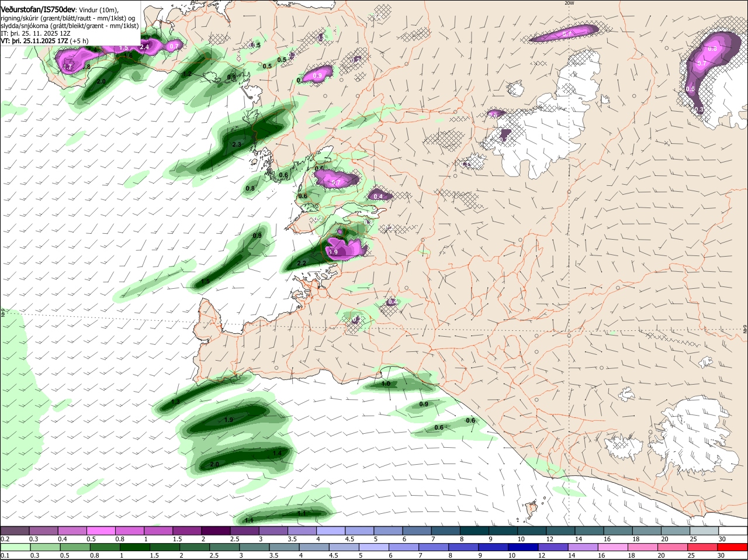Image resolution: width=748 pixels, height=560 pixels.
Task: Click the '4.5' label on the rain scale
Action: click(x=334, y=555)
